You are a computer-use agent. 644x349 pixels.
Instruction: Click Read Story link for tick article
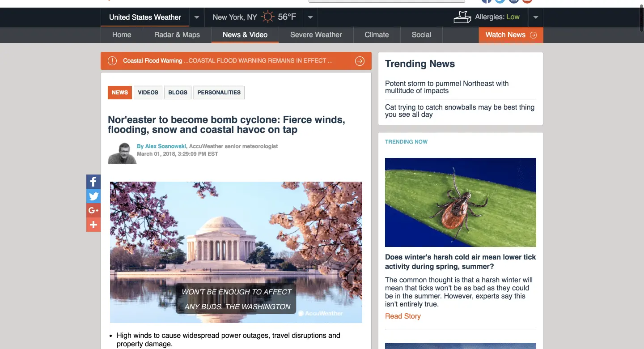click(403, 316)
